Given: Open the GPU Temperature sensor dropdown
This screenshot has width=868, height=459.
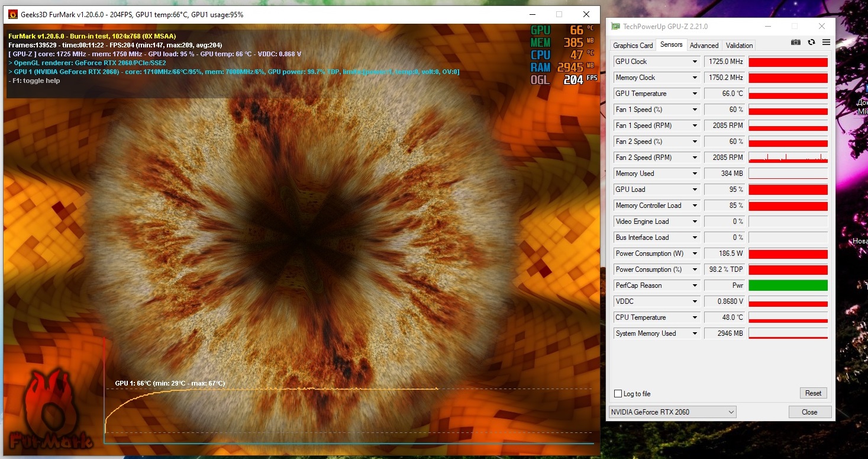Looking at the screenshot, I should point(695,94).
